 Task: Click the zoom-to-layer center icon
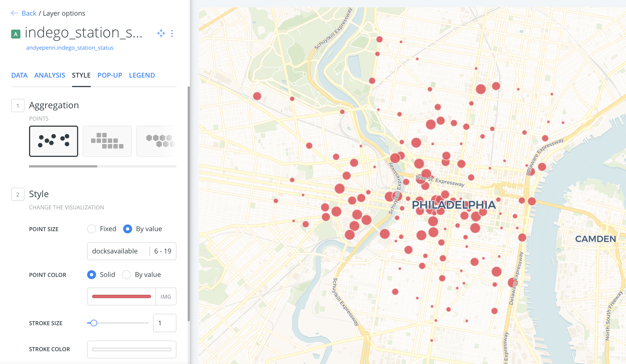pyautogui.click(x=161, y=33)
